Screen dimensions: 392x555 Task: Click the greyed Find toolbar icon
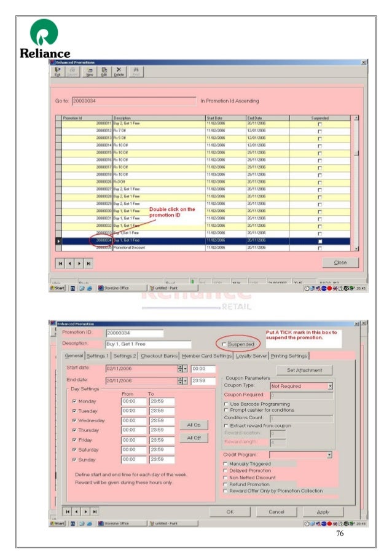coord(136,71)
